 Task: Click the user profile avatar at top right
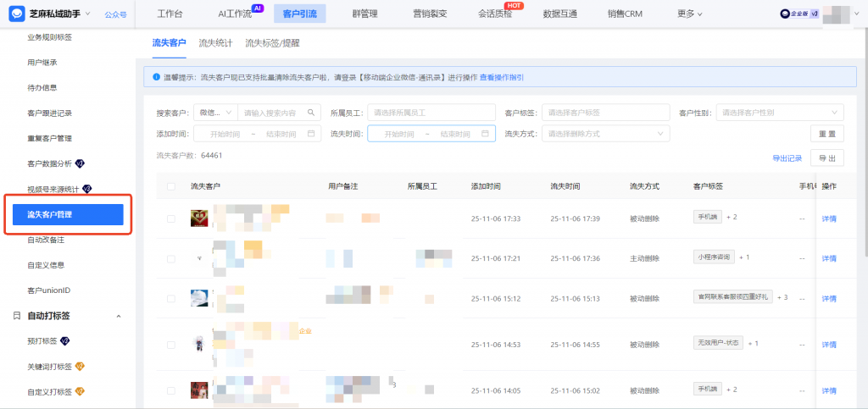click(836, 14)
